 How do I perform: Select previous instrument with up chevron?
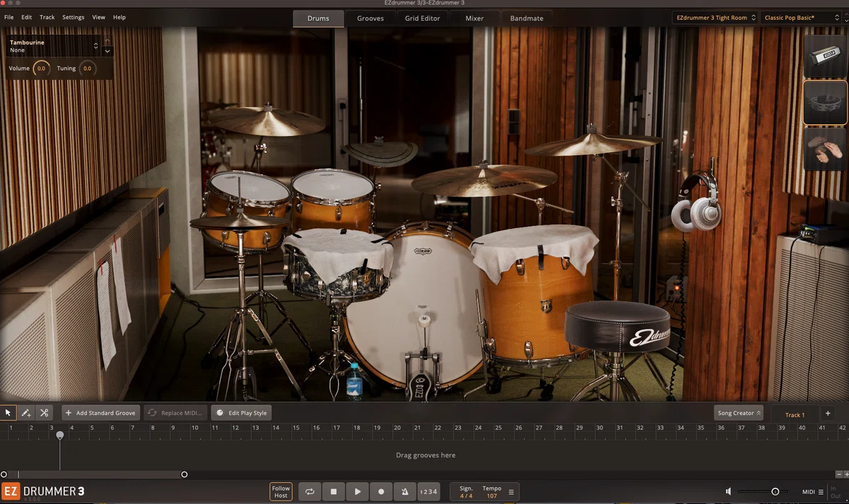(108, 42)
